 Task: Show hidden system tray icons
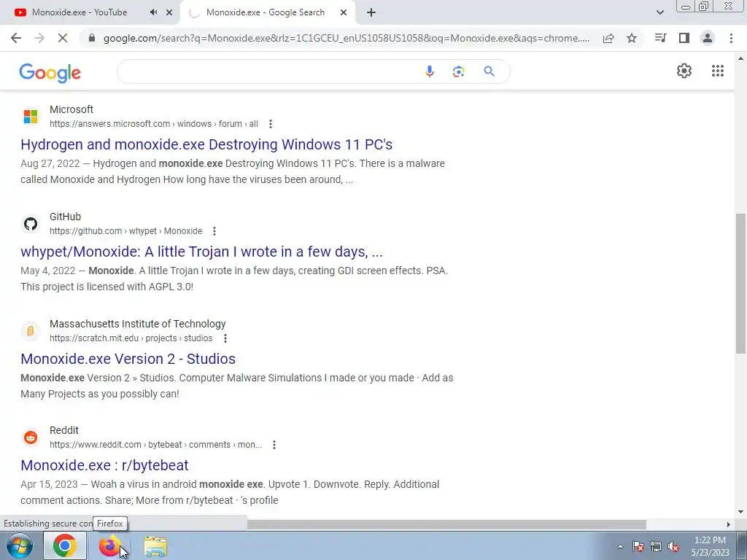(620, 546)
